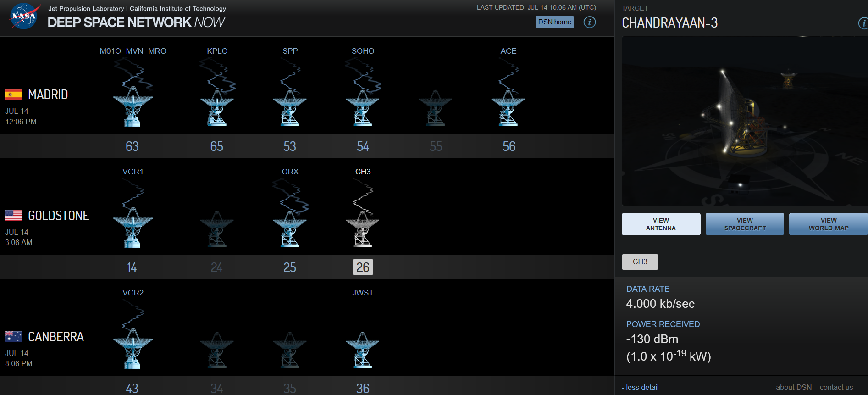Click the Goldstone station name

pyautogui.click(x=59, y=216)
